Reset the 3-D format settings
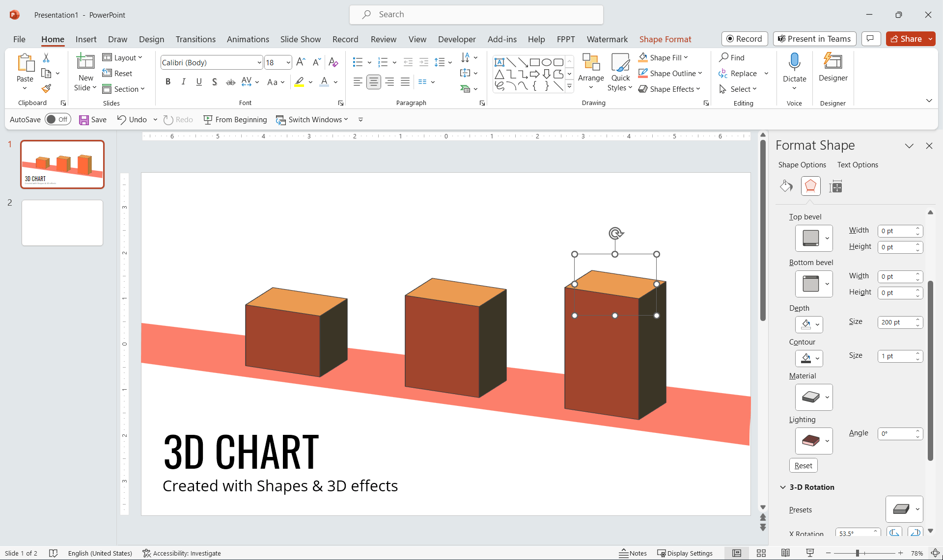Image resolution: width=943 pixels, height=560 pixels. [803, 465]
